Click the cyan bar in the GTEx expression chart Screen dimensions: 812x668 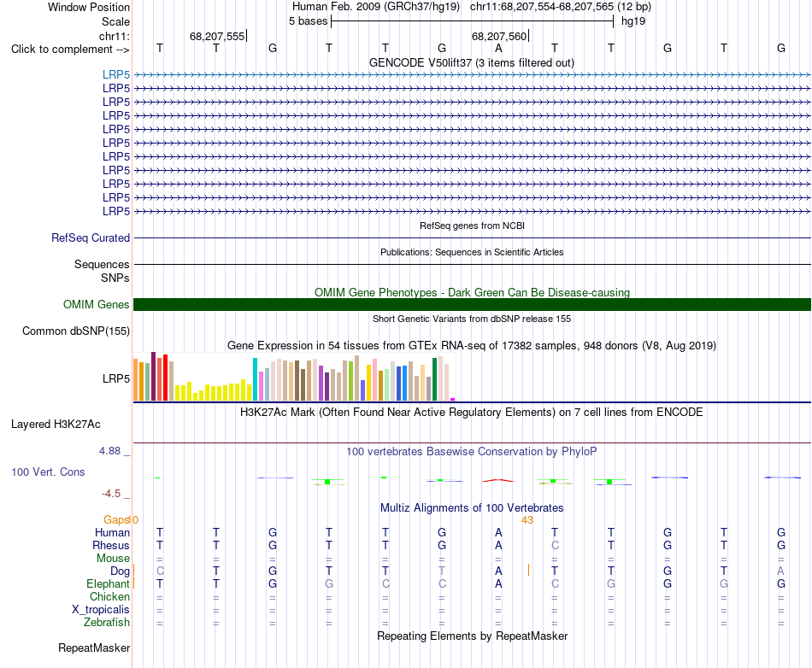click(x=255, y=379)
